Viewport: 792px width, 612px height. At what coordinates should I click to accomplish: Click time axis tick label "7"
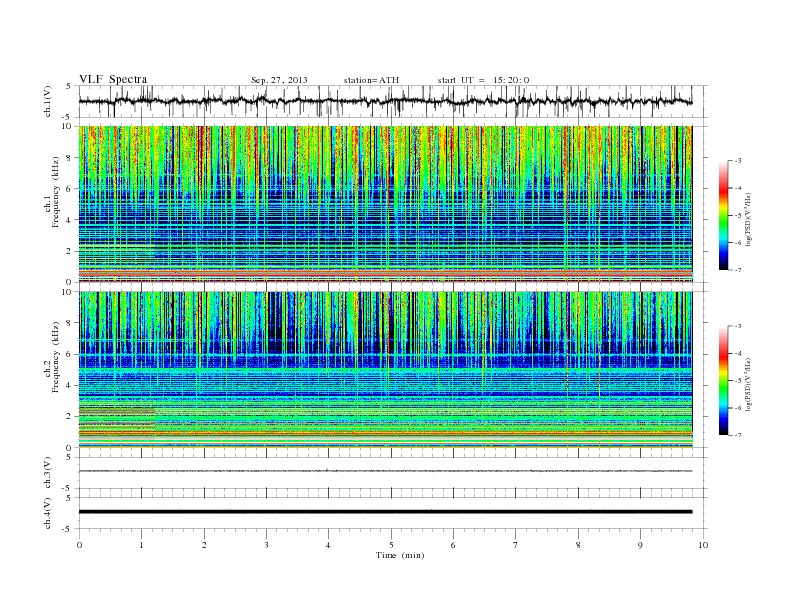pos(516,545)
